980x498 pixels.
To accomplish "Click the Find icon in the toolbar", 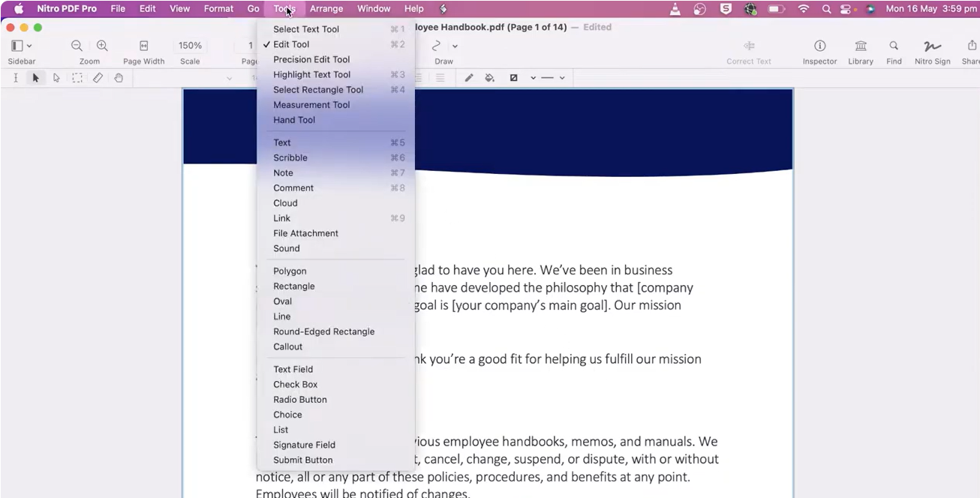I will (x=894, y=45).
